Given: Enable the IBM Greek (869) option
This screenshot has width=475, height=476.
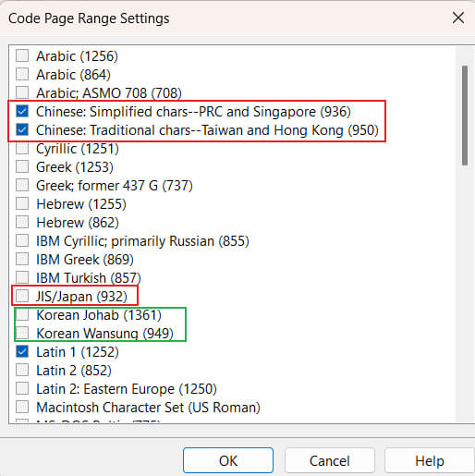Looking at the screenshot, I should (x=22, y=260).
